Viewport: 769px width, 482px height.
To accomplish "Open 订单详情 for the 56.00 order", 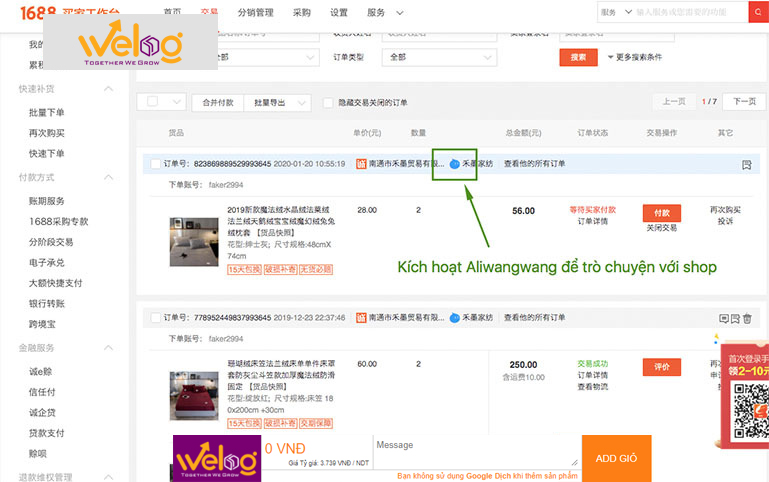I will point(592,222).
